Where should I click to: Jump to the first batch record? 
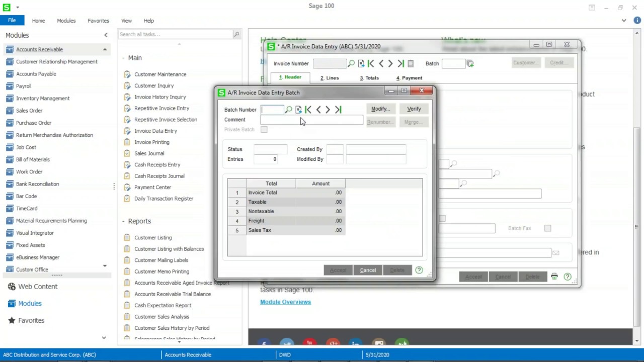click(x=308, y=110)
